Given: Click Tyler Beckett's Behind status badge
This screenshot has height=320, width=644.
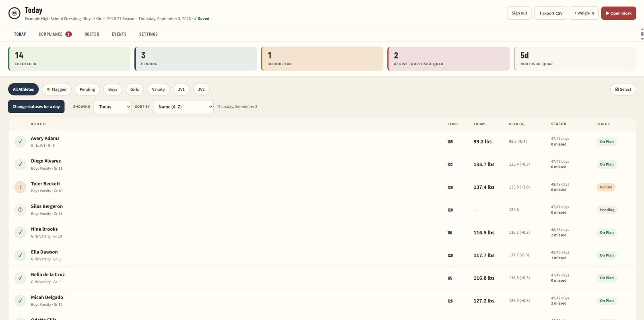Looking at the screenshot, I should click(x=606, y=187).
